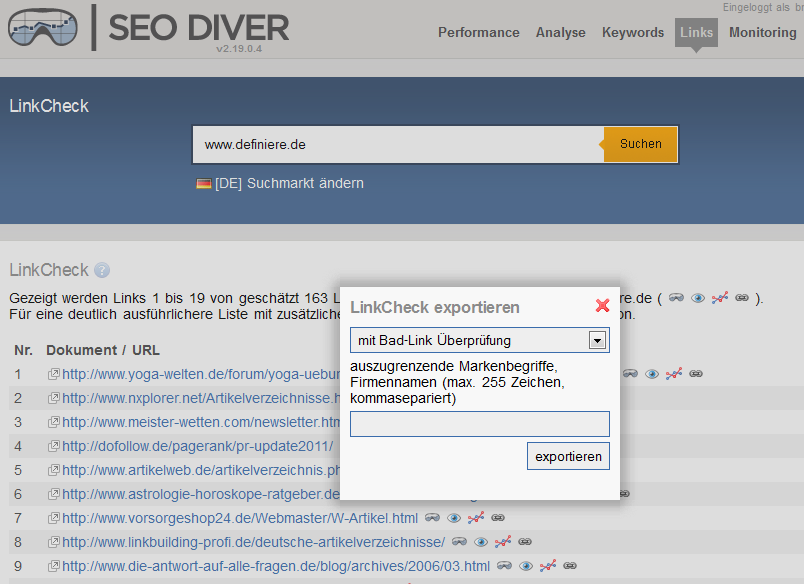Viewport: 804px width, 584px height.
Task: Click external-link icon before artikelweb.de URL
Action: 54,470
